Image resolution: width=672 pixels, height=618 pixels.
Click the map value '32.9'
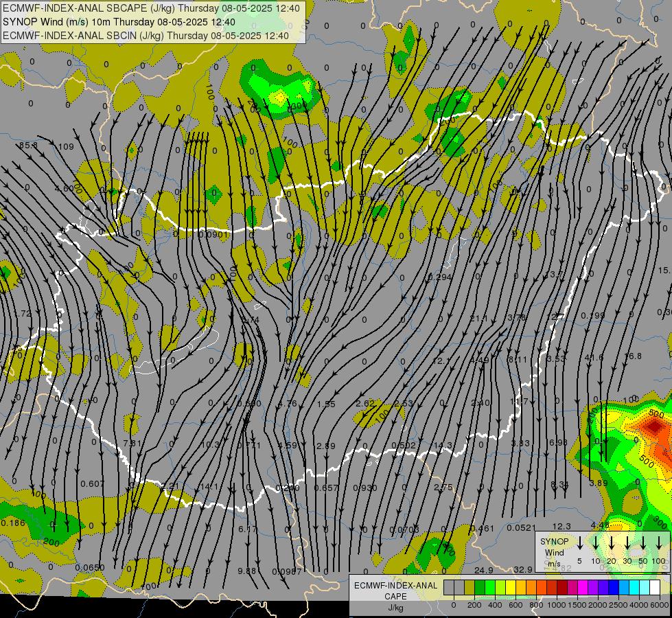[x=523, y=569]
